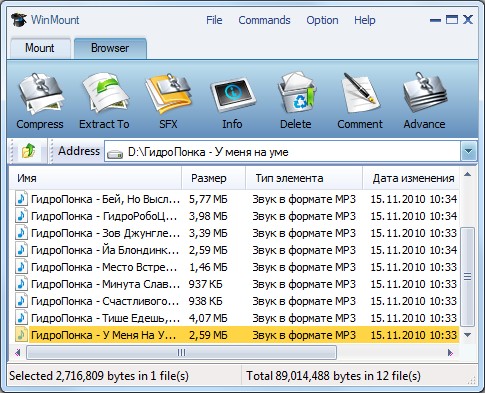Open the File menu
The height and width of the screenshot is (393, 485).
pyautogui.click(x=214, y=20)
